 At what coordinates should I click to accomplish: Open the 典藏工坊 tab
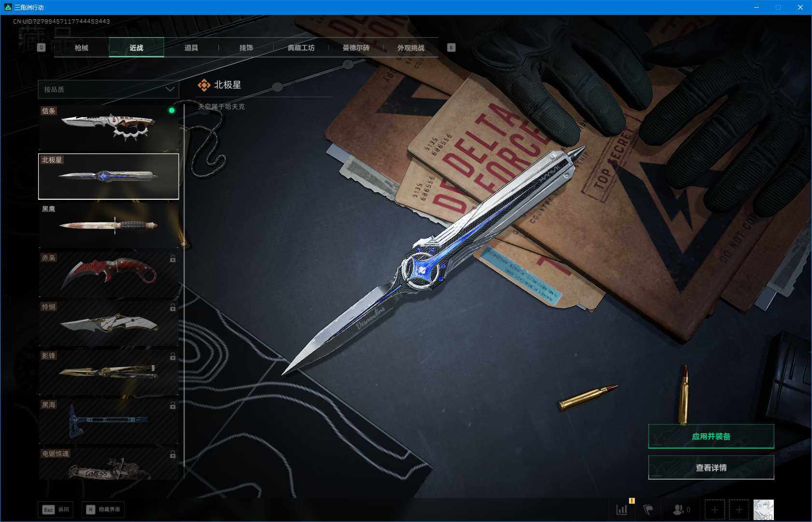(301, 48)
